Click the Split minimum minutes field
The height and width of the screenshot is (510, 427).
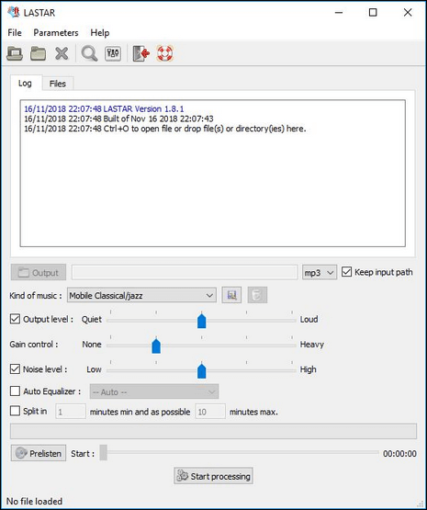pyautogui.click(x=70, y=411)
